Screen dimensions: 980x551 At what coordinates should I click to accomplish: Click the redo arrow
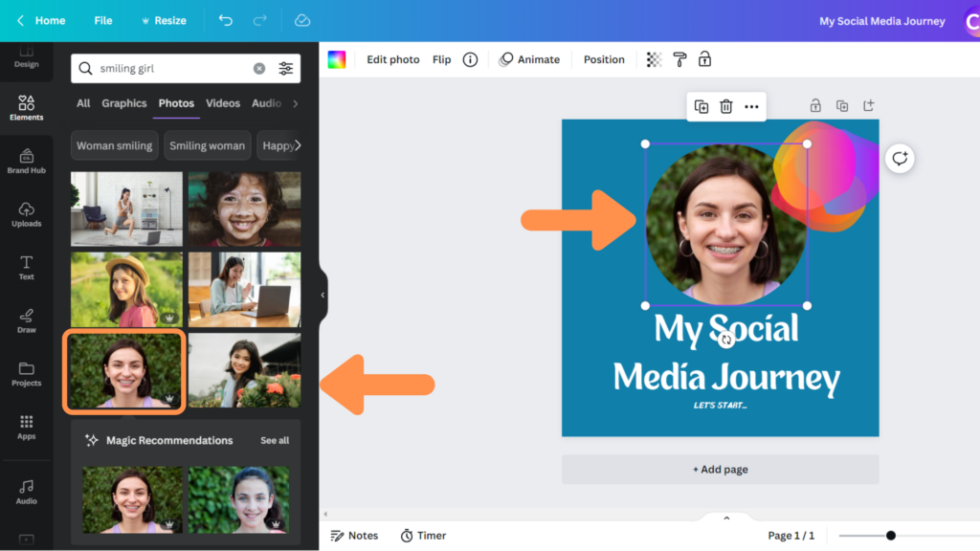(x=260, y=21)
